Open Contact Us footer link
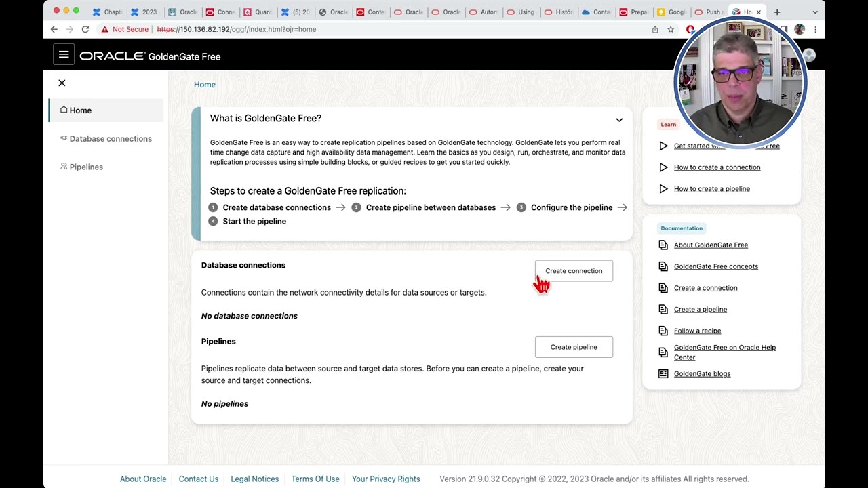Viewport: 868px width, 488px height. pos(199,479)
